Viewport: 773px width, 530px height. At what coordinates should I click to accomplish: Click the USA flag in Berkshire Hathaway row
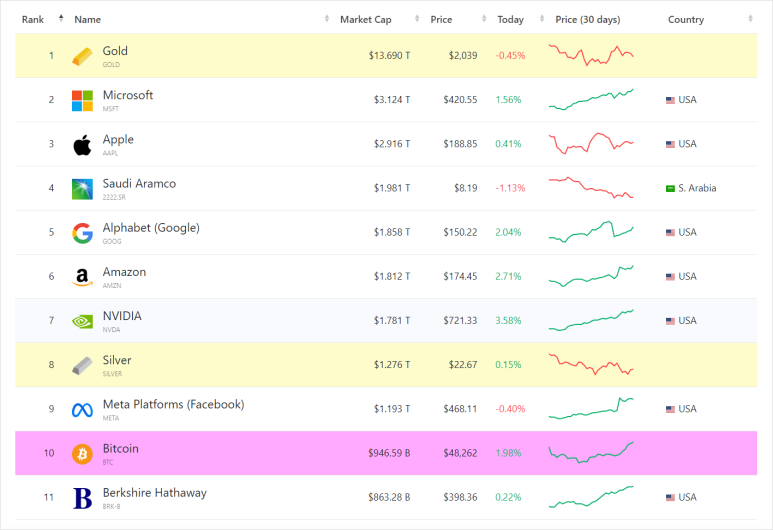670,497
